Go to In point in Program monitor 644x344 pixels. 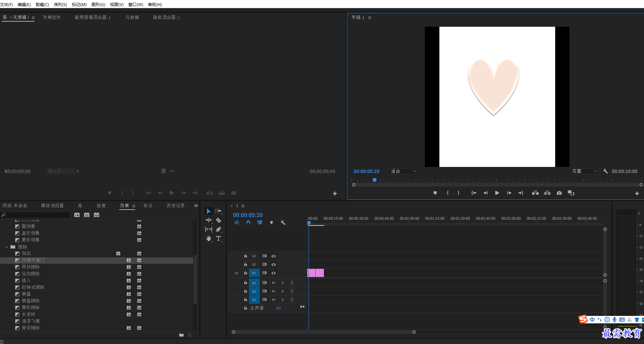point(474,193)
